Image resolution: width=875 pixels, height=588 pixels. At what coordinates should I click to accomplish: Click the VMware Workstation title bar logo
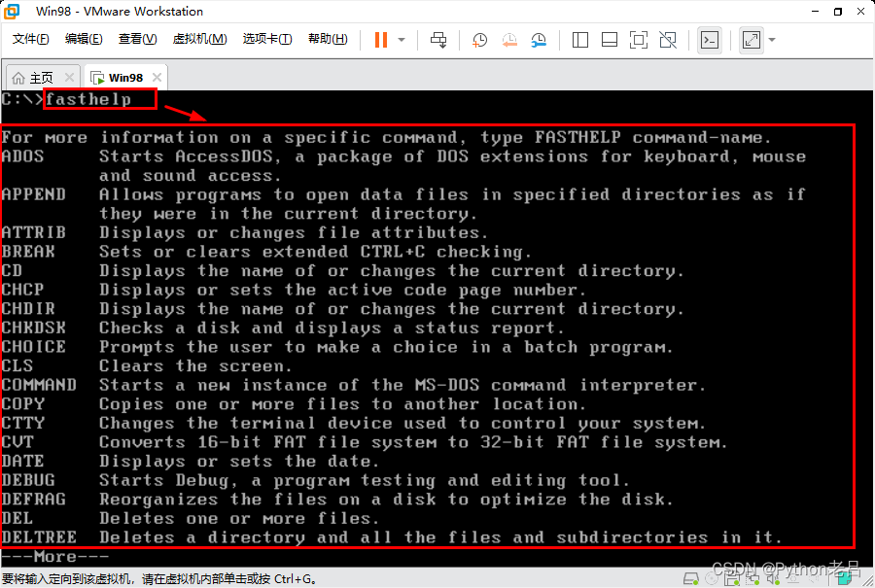tap(12, 11)
